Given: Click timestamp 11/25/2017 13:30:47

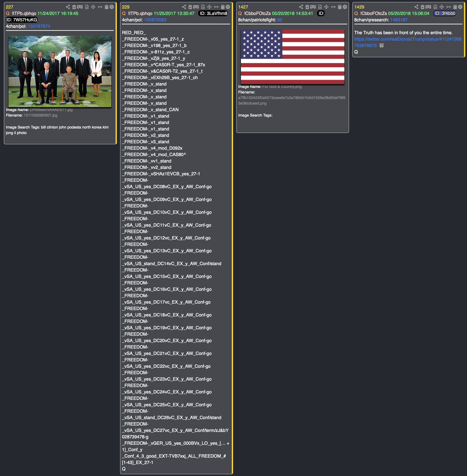Looking at the screenshot, I should (174, 13).
